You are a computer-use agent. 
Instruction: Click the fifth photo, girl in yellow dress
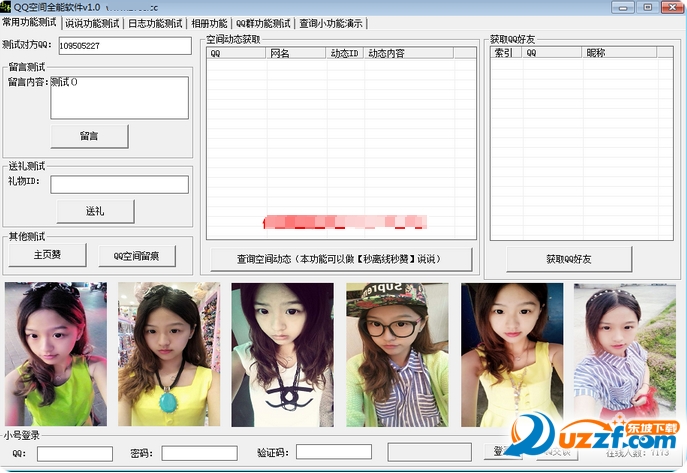pyautogui.click(x=512, y=354)
